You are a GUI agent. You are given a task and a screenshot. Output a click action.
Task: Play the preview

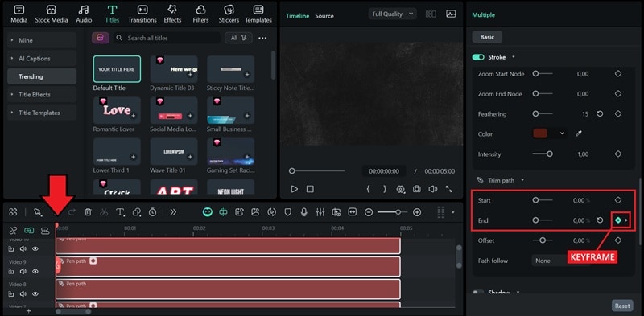point(294,189)
